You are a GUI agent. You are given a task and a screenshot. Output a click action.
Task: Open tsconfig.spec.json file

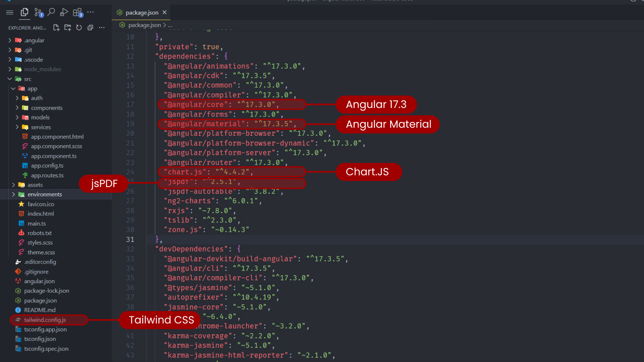(x=46, y=349)
